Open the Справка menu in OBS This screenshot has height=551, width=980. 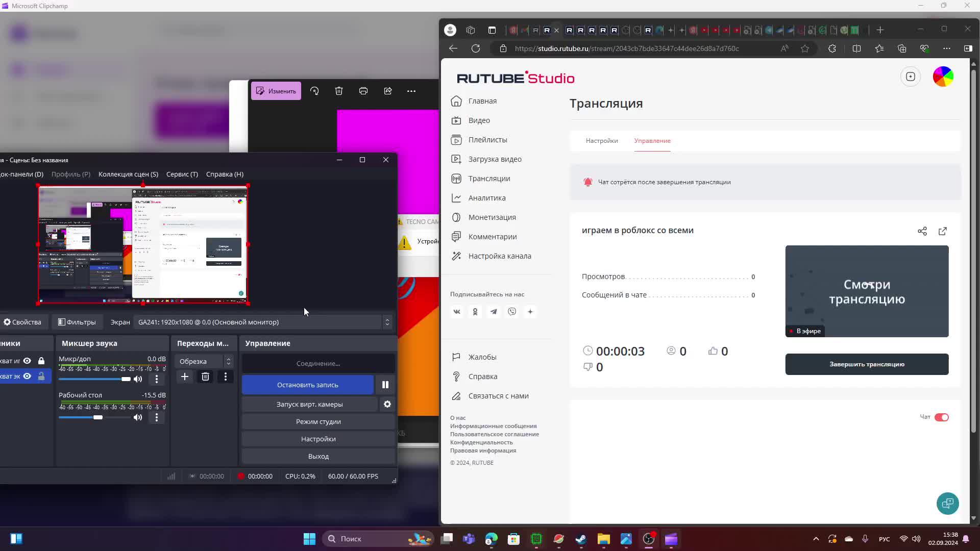225,174
